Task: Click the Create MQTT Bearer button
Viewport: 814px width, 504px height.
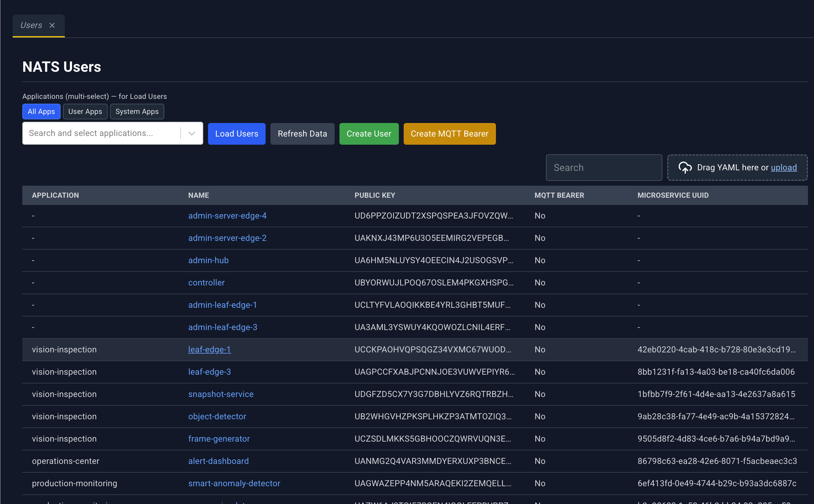Action: click(450, 134)
